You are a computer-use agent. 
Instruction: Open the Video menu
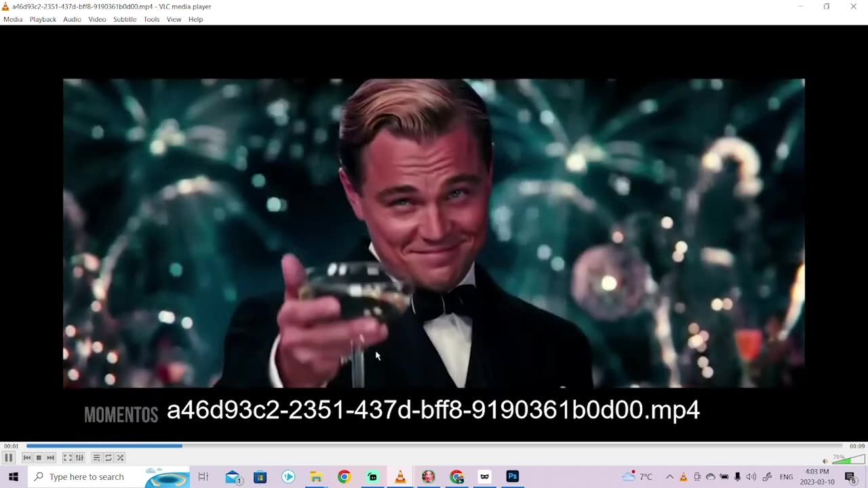pyautogui.click(x=97, y=19)
